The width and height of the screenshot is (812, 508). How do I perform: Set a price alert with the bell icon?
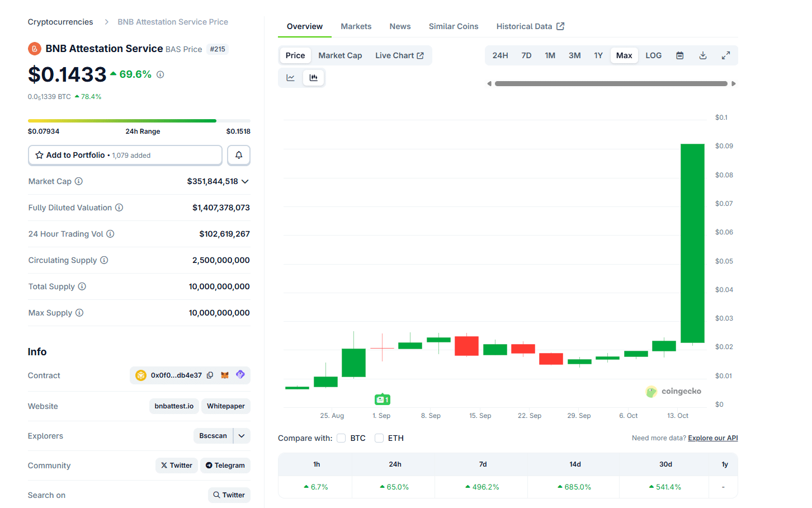click(239, 155)
